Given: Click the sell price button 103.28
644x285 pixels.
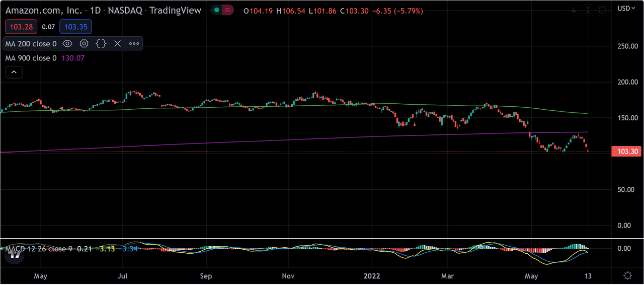Looking at the screenshot, I should [20, 27].
